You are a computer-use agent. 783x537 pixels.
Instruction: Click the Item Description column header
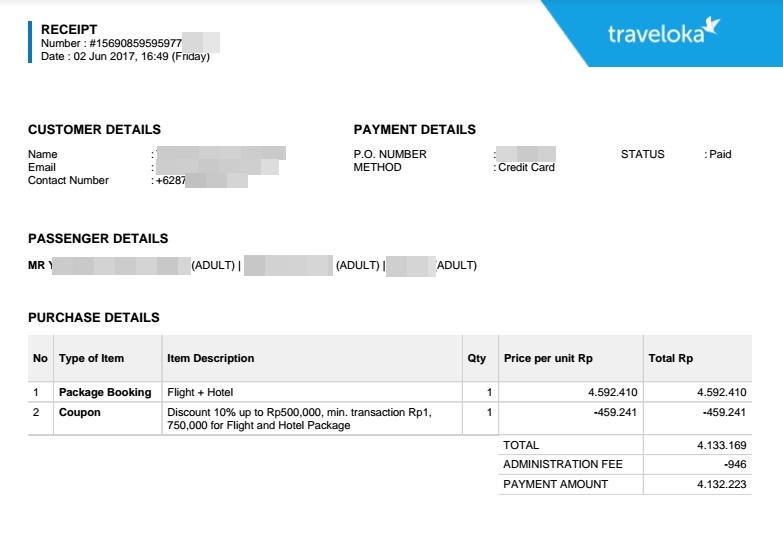(211, 358)
